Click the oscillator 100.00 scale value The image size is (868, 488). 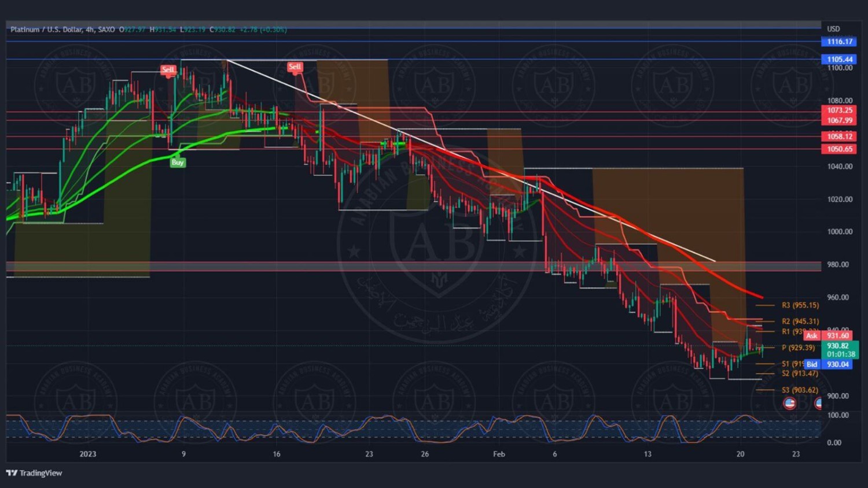point(838,415)
